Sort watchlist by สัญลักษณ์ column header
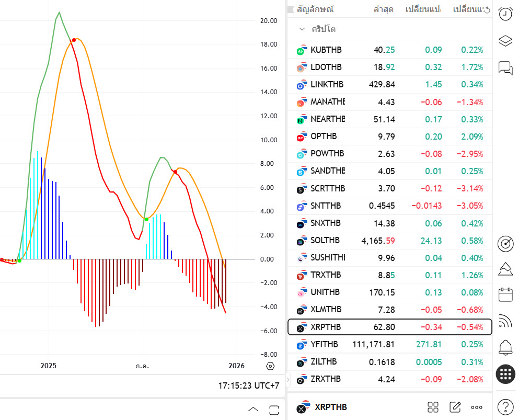 pos(315,9)
